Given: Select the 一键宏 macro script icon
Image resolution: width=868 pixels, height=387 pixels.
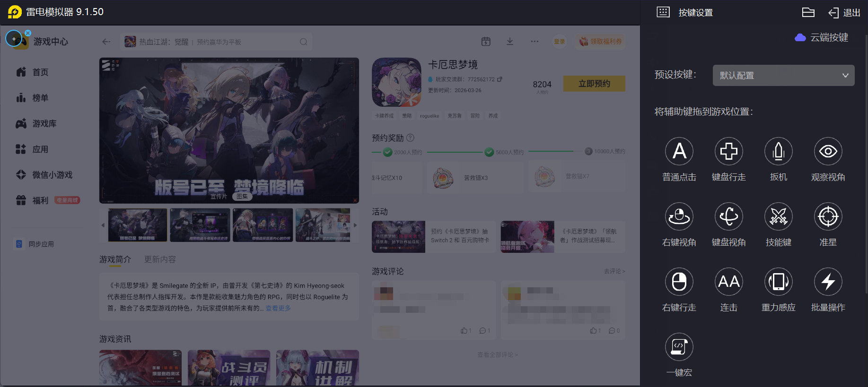Looking at the screenshot, I should tap(679, 347).
